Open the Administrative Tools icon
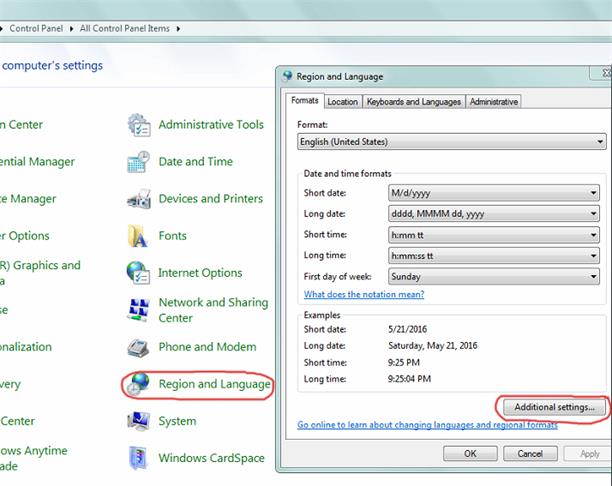The height and width of the screenshot is (486, 612). [139, 125]
